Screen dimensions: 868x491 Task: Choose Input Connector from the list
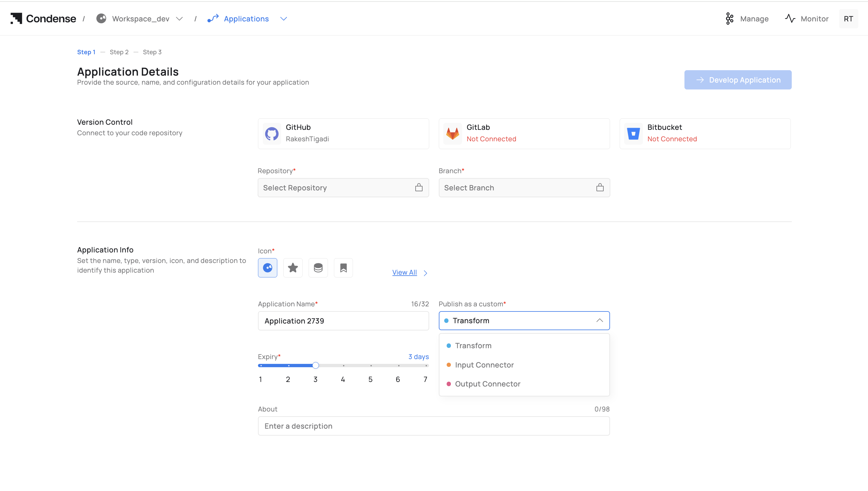pos(484,365)
